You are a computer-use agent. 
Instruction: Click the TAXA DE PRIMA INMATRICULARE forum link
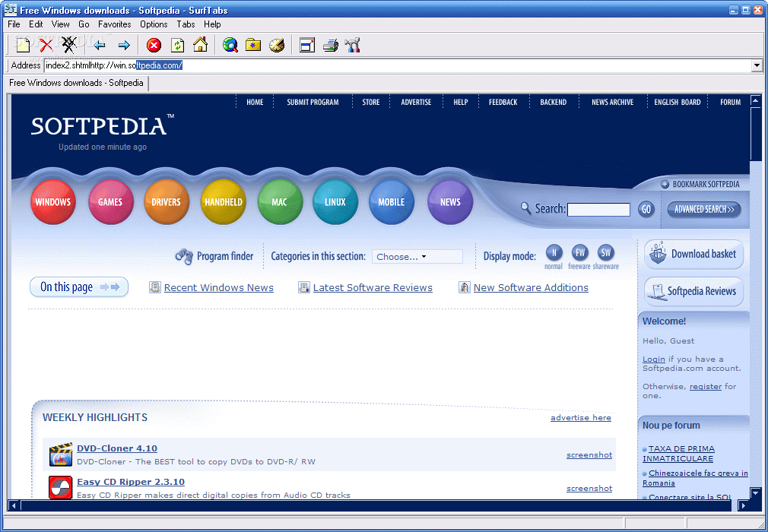click(679, 454)
